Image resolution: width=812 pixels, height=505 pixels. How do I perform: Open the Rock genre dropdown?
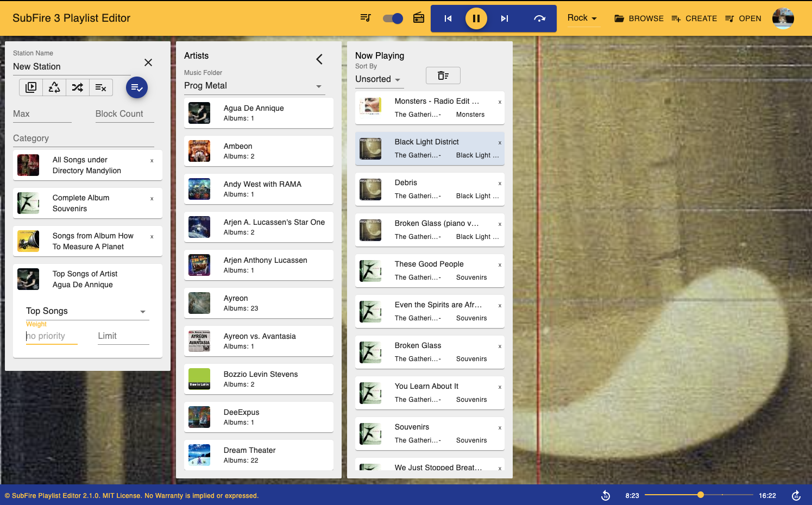582,18
